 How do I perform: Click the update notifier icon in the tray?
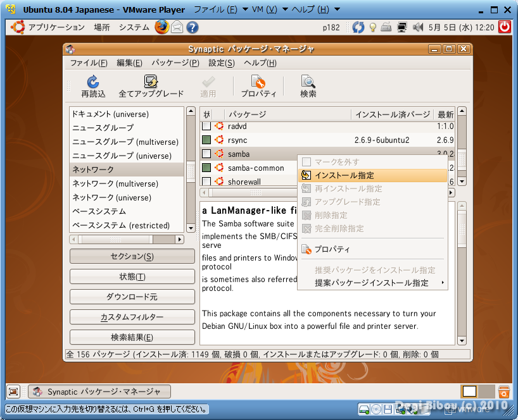point(358,27)
